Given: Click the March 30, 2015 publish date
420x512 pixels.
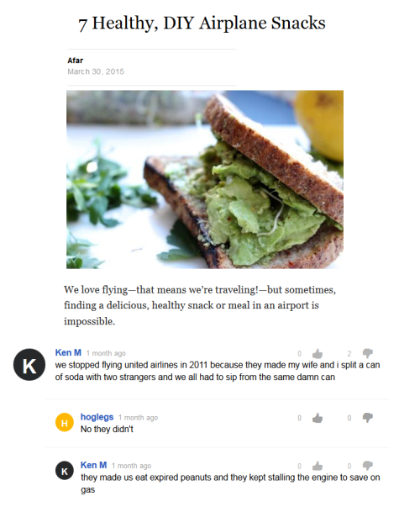Looking at the screenshot, I should 96,71.
